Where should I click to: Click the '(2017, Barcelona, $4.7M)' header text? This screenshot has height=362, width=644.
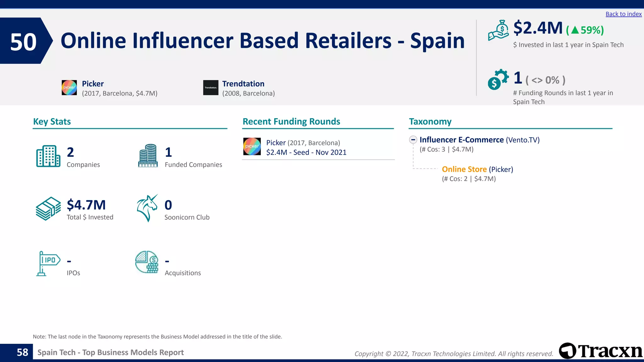pyautogui.click(x=120, y=93)
